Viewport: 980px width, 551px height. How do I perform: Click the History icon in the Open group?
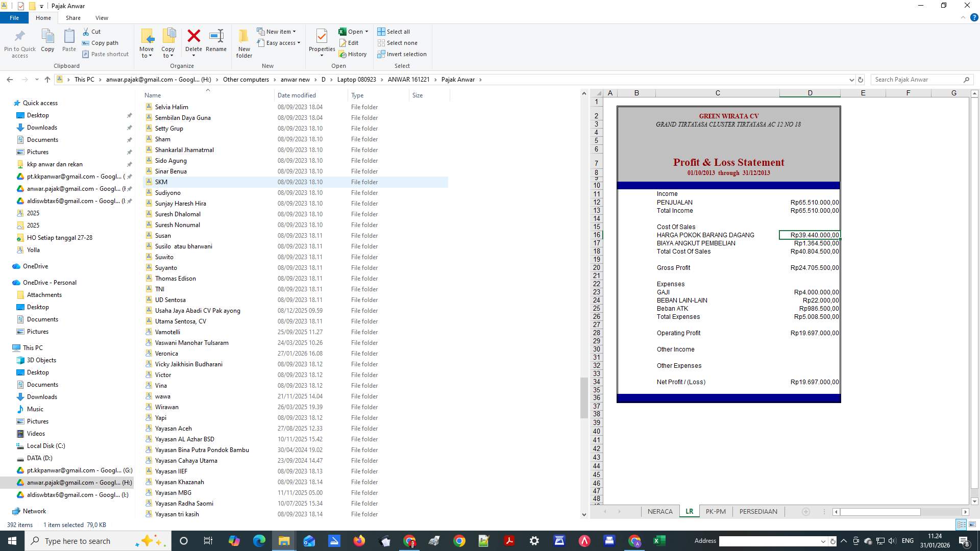[x=353, y=54]
